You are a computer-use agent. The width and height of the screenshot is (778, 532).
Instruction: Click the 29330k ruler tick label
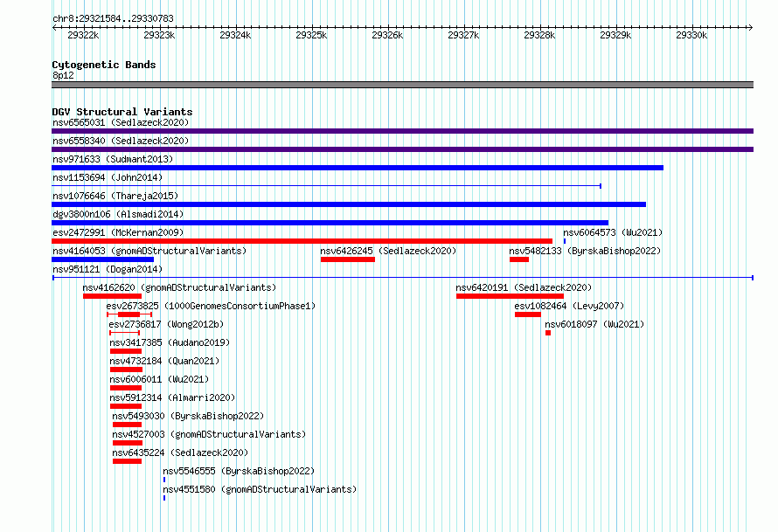(691, 35)
